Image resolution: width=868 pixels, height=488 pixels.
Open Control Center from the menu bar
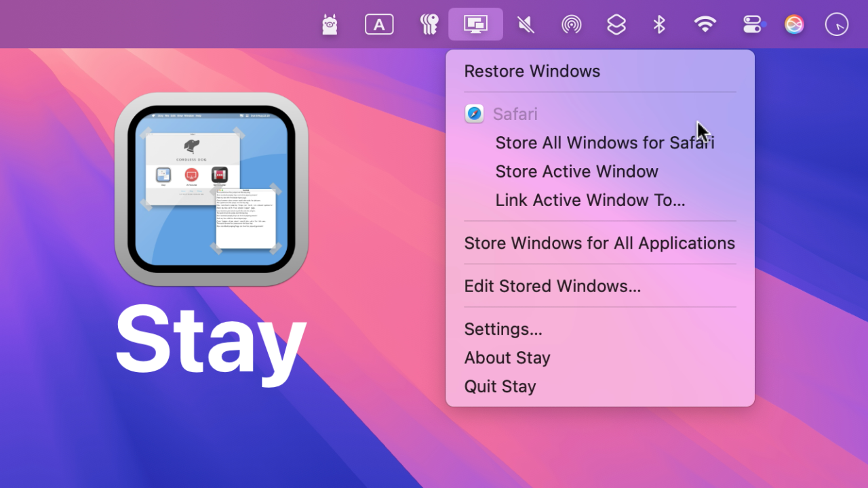[753, 24]
